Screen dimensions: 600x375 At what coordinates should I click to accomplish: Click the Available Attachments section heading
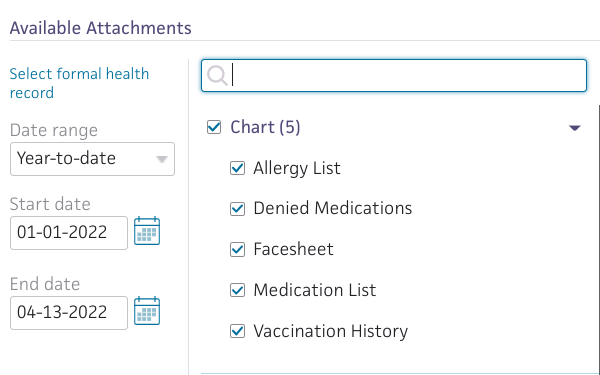pyautogui.click(x=101, y=28)
